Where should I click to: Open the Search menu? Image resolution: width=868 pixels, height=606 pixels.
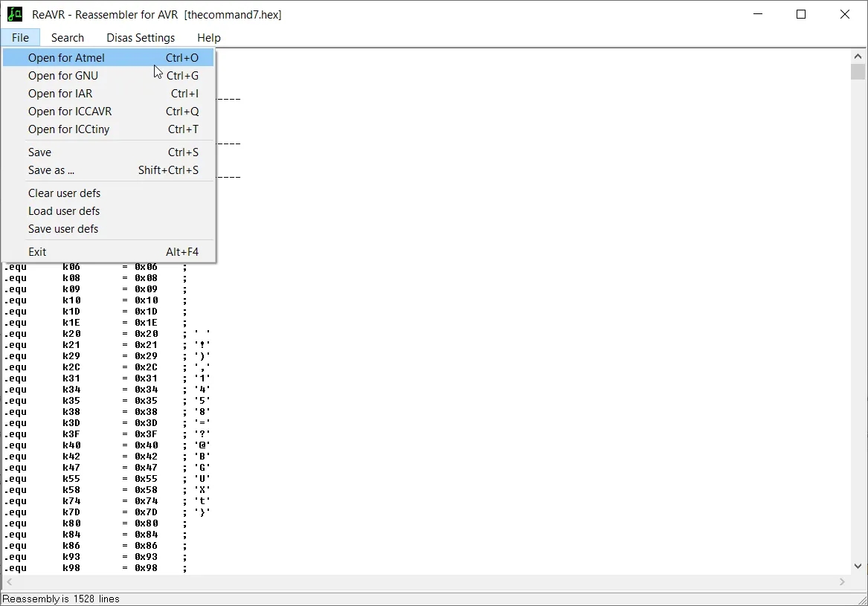click(68, 38)
